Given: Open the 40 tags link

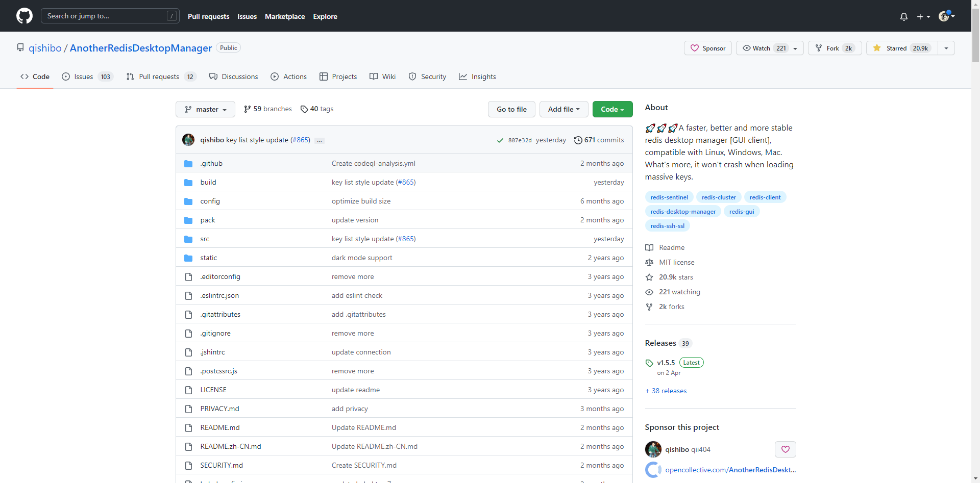Looking at the screenshot, I should (x=317, y=109).
